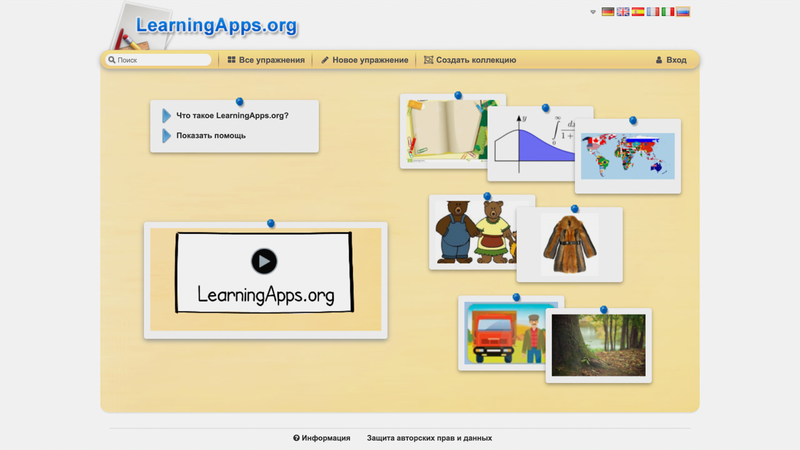Image resolution: width=800 pixels, height=450 pixels.
Task: Open "Защита авторских прав и данных" link
Action: tap(429, 438)
